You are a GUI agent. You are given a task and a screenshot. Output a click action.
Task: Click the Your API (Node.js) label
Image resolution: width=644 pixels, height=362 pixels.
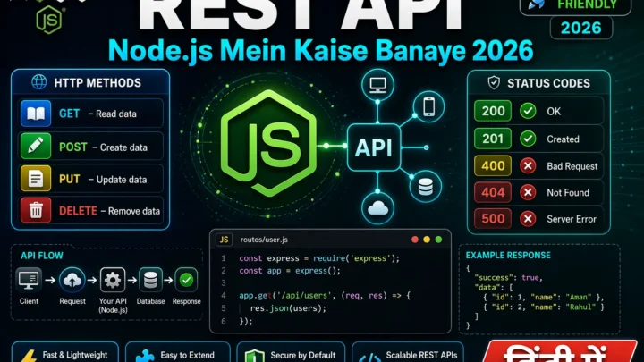point(113,306)
